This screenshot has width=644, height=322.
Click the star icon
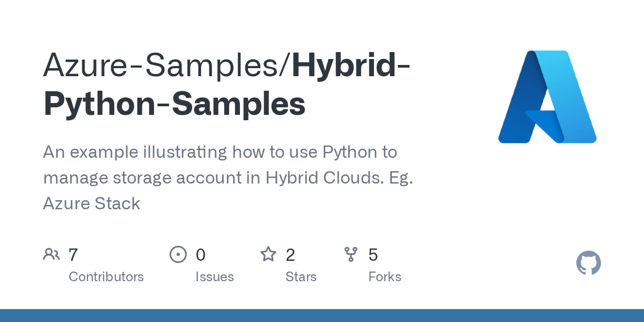tap(268, 254)
